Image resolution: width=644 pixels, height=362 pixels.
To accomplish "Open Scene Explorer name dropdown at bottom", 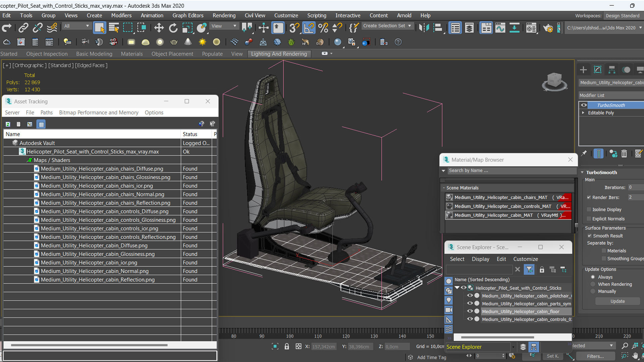I will (x=513, y=347).
